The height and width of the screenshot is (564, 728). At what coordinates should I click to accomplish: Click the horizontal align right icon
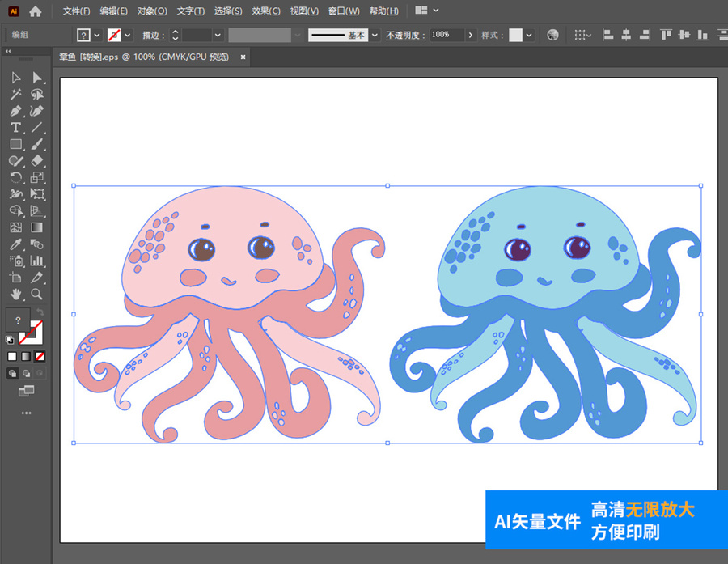coord(645,35)
